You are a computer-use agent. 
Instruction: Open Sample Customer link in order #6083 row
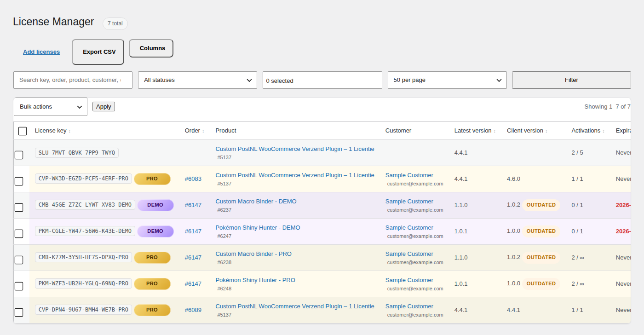(x=409, y=175)
